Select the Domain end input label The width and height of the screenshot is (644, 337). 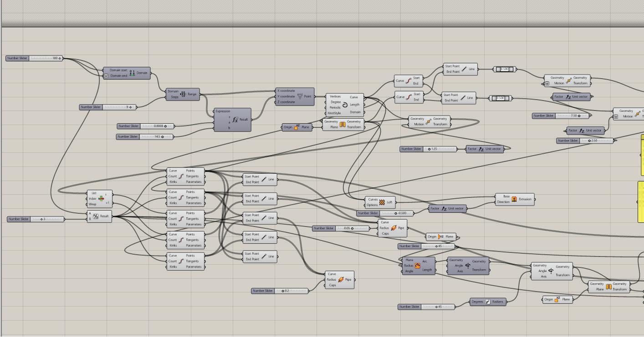118,75
